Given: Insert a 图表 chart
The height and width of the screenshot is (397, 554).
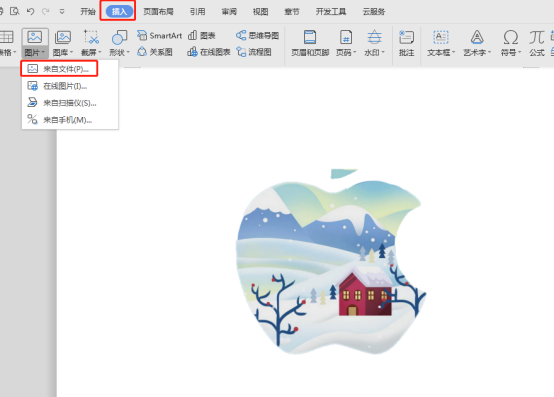Looking at the screenshot, I should [202, 35].
